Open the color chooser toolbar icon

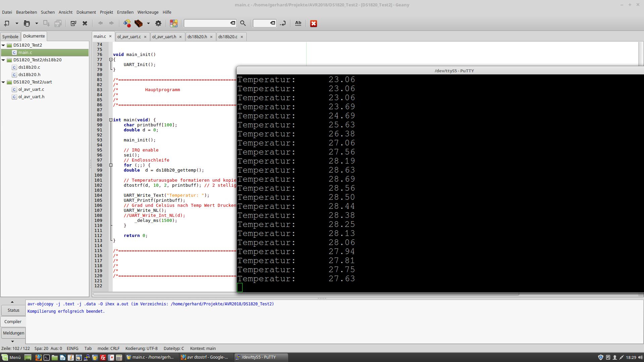(x=174, y=23)
